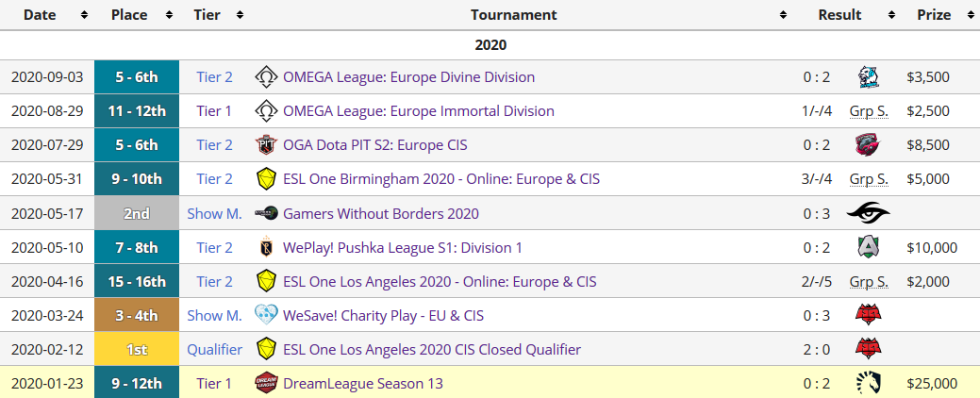Click Alliance logo in Pushka League row
This screenshot has height=398, width=980.
coord(868,247)
